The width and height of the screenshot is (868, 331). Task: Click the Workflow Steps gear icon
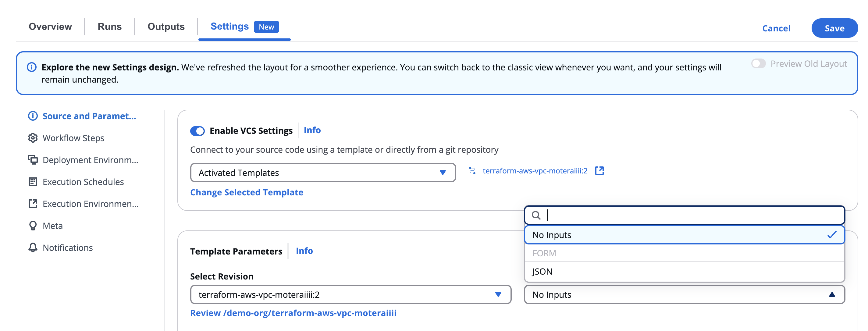coord(33,138)
